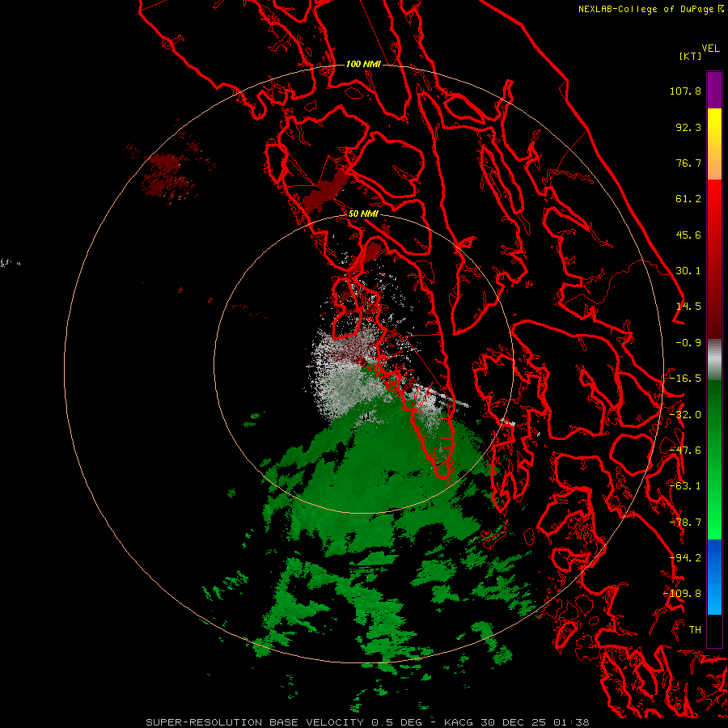
Task: Select the -63.1 value on velocity scale
Action: 685,486
